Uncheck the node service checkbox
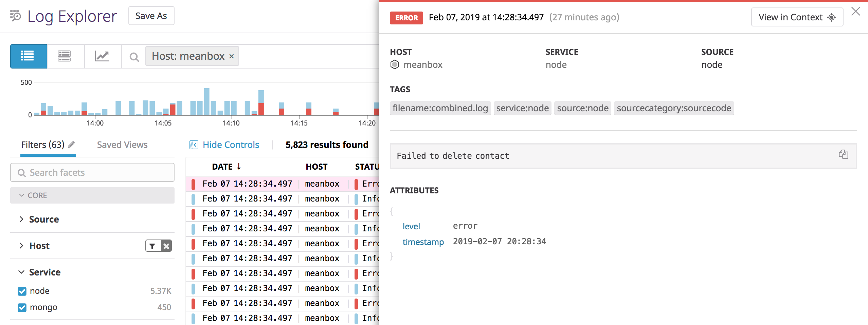 coord(22,291)
